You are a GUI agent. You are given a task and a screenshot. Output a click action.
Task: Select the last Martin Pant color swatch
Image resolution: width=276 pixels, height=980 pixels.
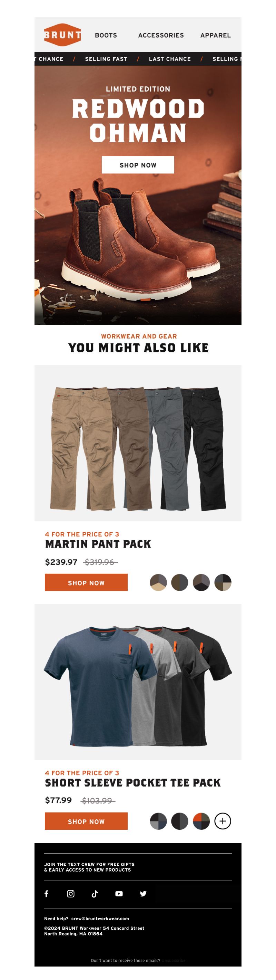223,582
